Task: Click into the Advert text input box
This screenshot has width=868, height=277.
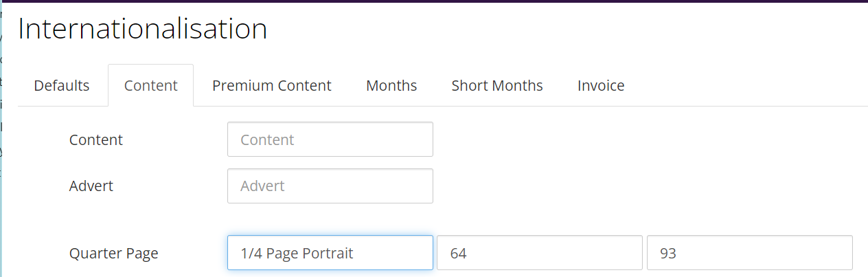Action: coord(330,186)
